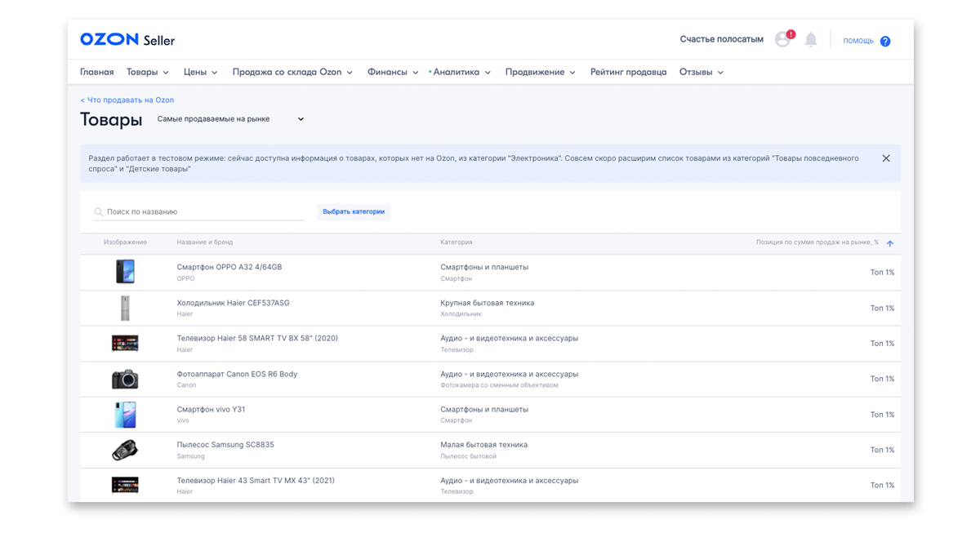Select Телевизор Haier 58 SMART TV BX name

coord(257,338)
